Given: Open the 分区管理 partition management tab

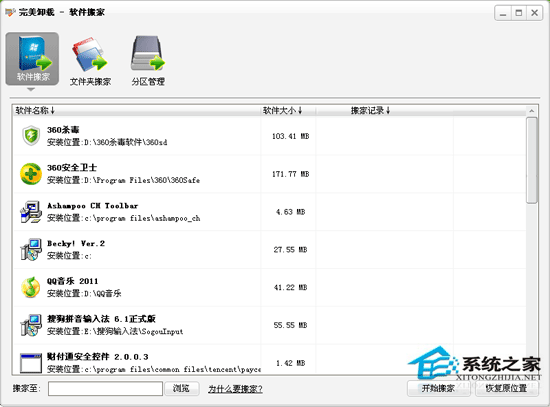Looking at the screenshot, I should coord(148,61).
